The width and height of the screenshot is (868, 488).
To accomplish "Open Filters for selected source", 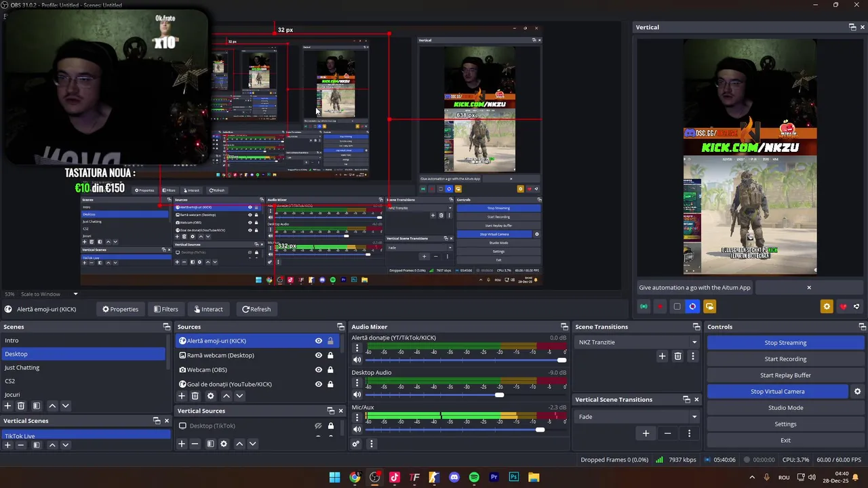I will [166, 309].
